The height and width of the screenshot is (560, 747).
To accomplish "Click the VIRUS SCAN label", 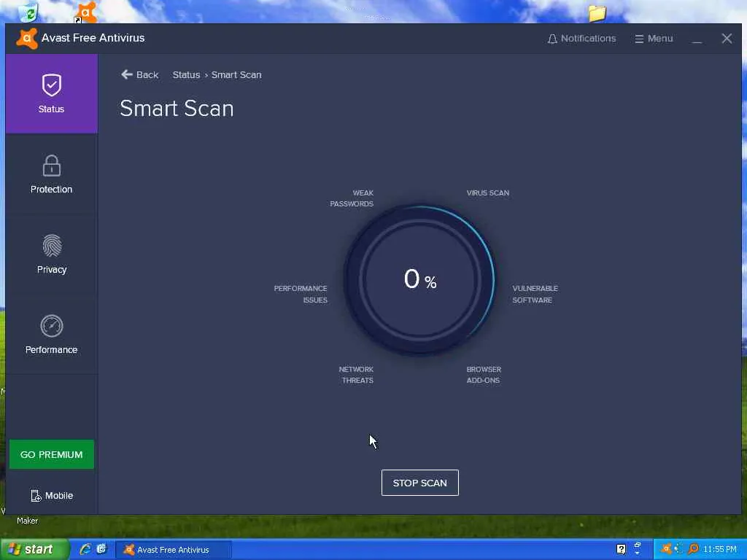I will [488, 192].
